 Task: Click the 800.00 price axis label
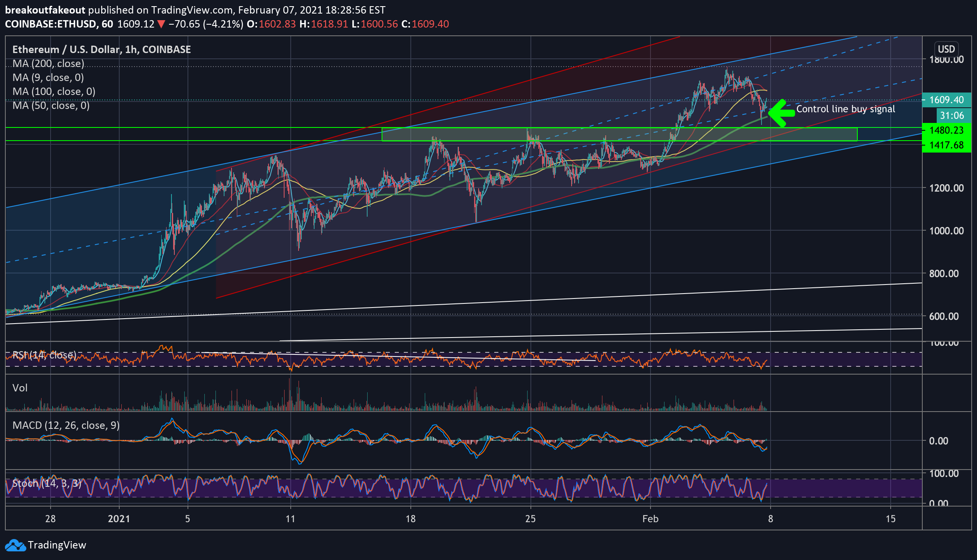tap(944, 274)
